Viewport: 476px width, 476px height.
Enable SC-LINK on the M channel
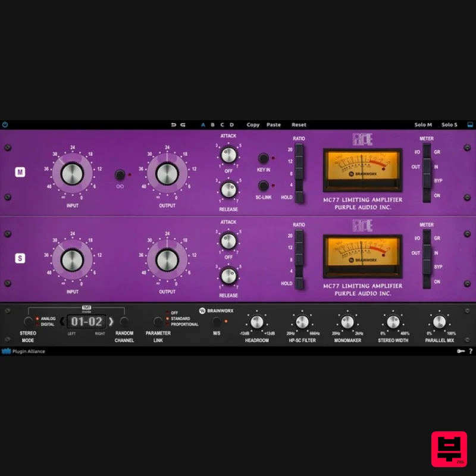[263, 185]
